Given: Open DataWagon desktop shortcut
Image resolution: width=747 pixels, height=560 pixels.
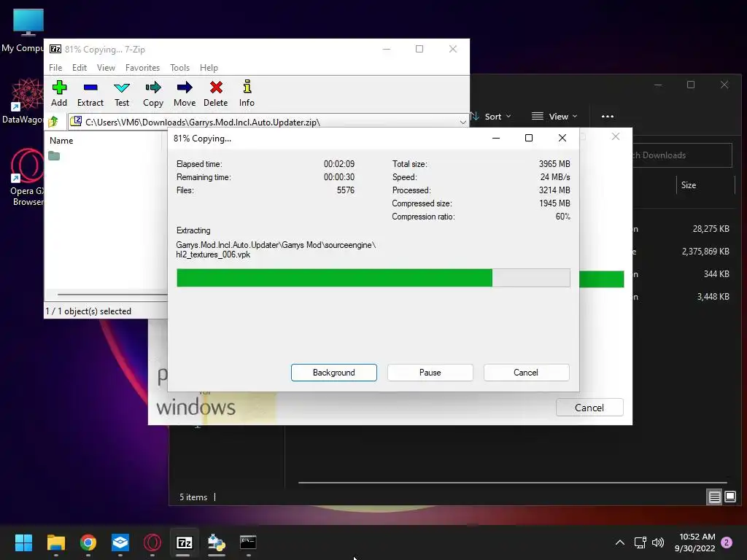Looking at the screenshot, I should pyautogui.click(x=24, y=101).
